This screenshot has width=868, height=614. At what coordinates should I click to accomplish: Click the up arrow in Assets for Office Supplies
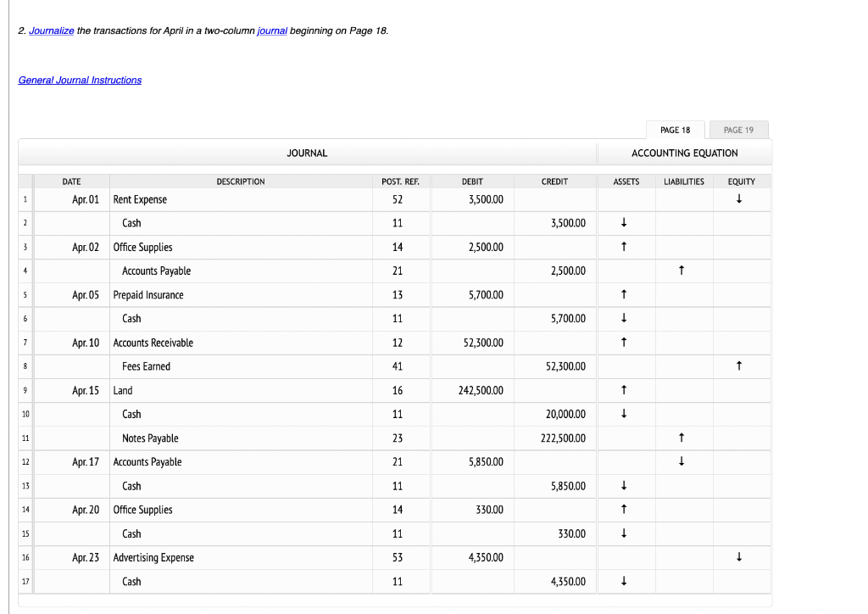(625, 247)
